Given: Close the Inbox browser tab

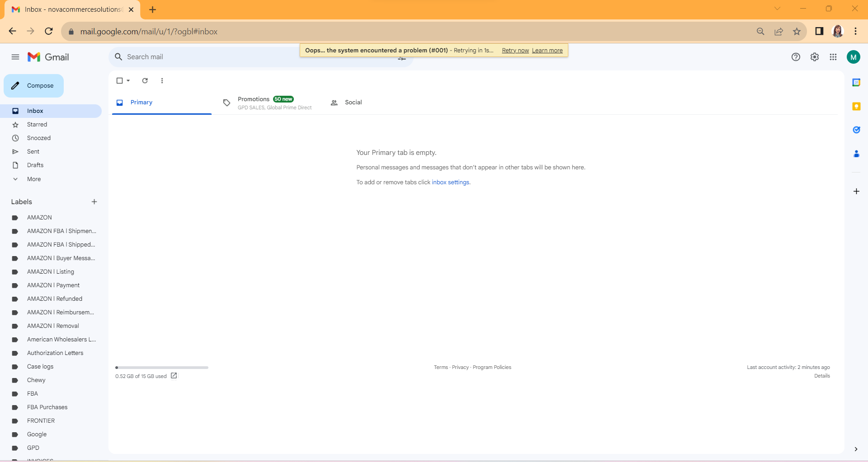Looking at the screenshot, I should (x=131, y=9).
